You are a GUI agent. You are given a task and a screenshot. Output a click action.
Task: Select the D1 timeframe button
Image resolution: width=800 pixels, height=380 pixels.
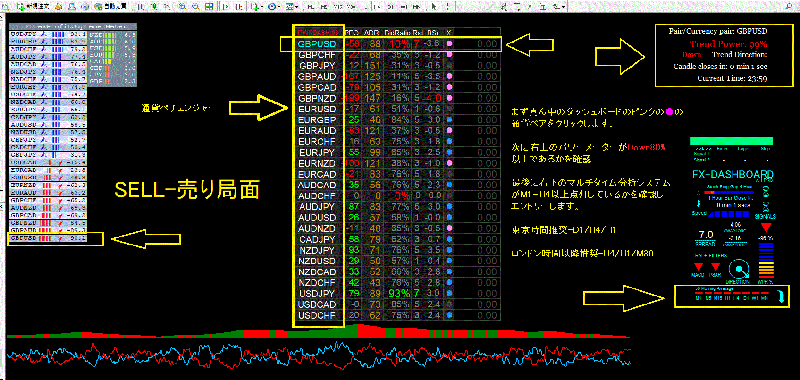389,7
